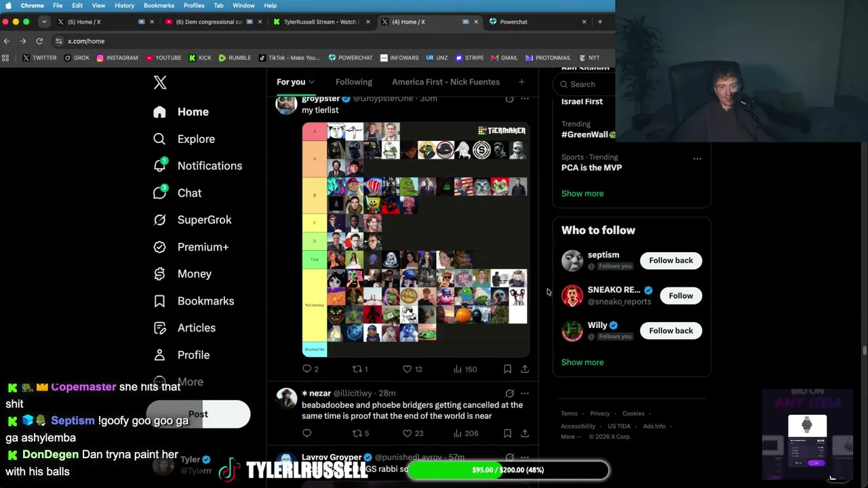Open more options for PCA is the MVP trend
868x488 pixels.
pos(697,159)
